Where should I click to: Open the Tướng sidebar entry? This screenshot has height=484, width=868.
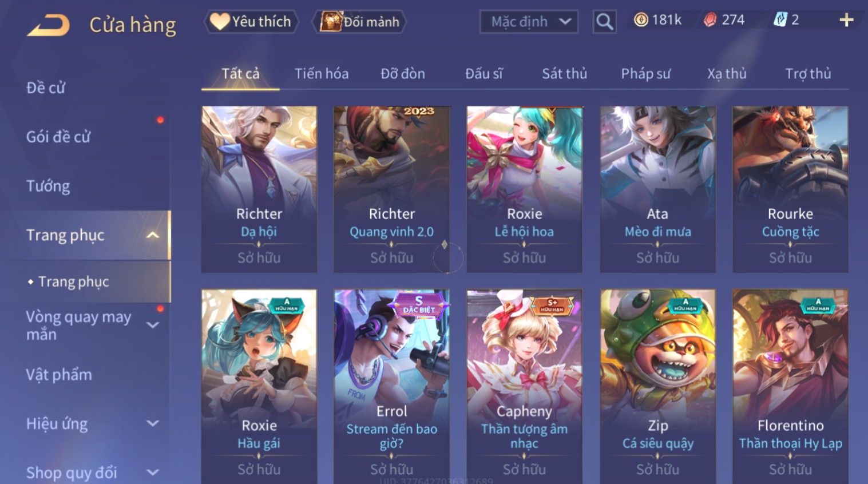tap(48, 186)
